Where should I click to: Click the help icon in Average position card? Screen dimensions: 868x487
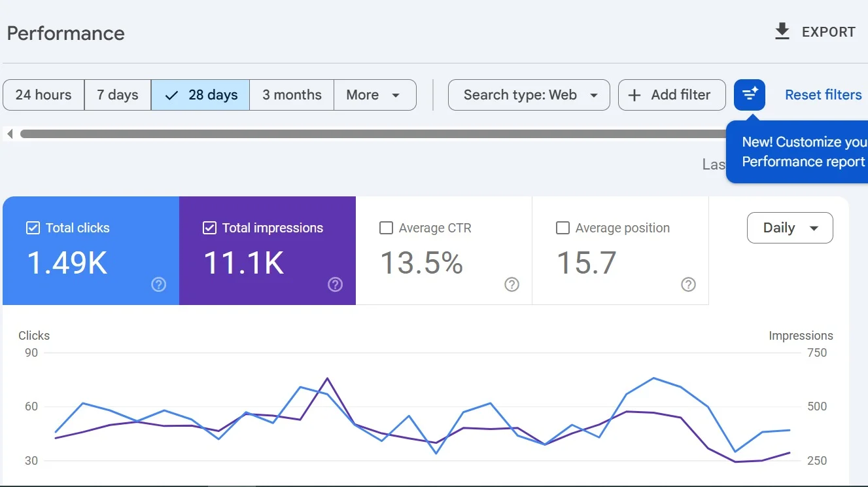[x=688, y=284]
